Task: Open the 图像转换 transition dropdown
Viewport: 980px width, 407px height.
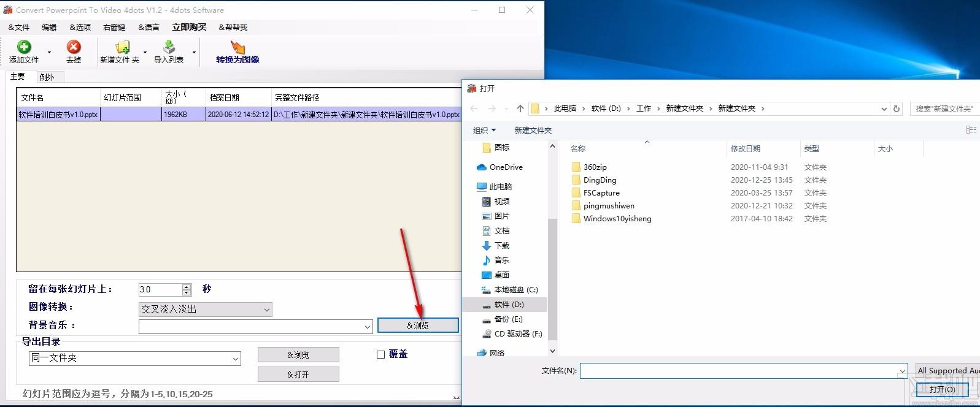Action: 206,310
